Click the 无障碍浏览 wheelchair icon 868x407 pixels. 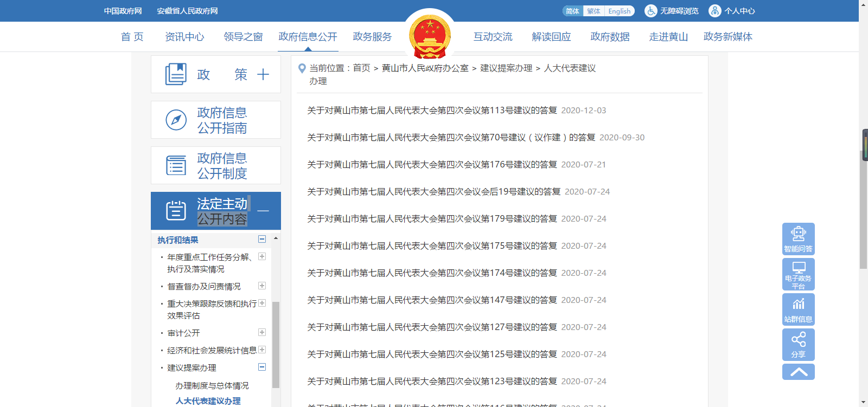(x=650, y=11)
